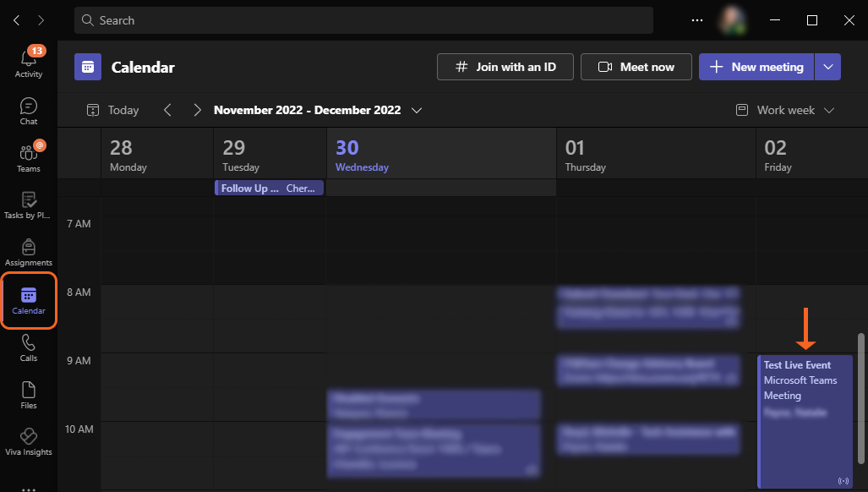Start a Meet now meeting
The image size is (868, 492).
pyautogui.click(x=636, y=67)
